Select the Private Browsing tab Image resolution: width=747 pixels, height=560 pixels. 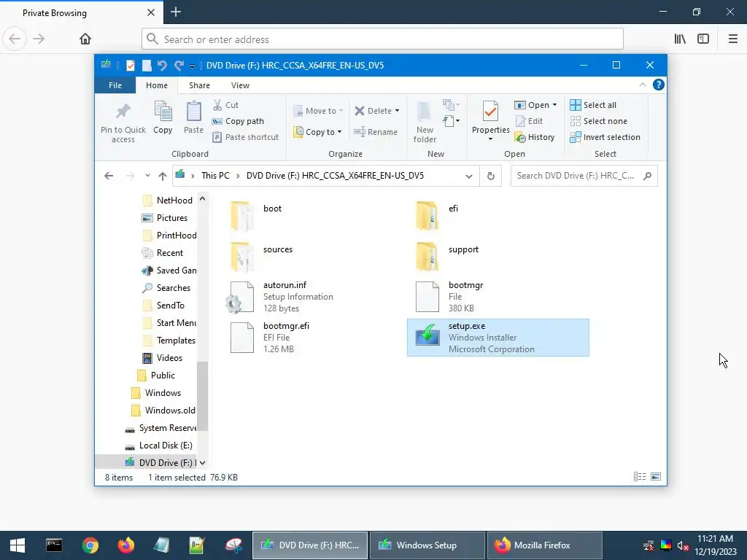81,13
